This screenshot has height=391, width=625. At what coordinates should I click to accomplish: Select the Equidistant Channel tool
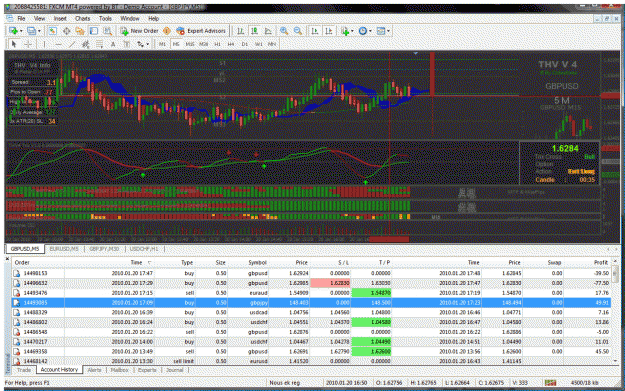(x=85, y=44)
